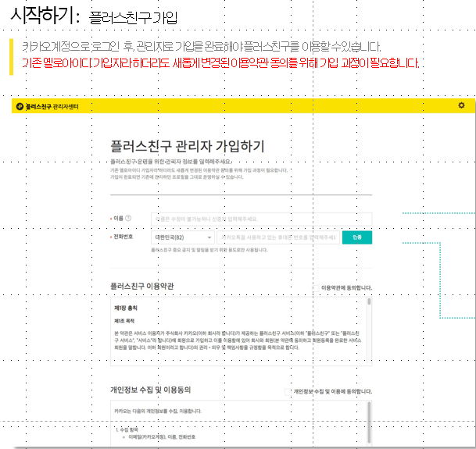476x449 pixels.
Task: Focus the 이름 name input field
Action: tap(261, 219)
